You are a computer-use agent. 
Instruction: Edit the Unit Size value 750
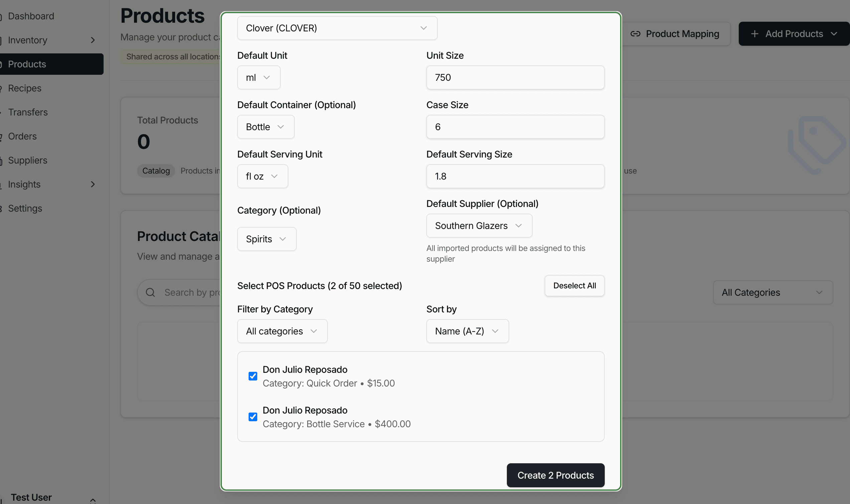[x=515, y=77]
